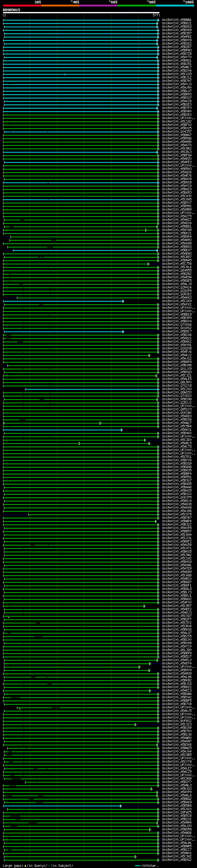Select the UniRef100_A5BN47 label
197x868 pixels.
click(176, 135)
